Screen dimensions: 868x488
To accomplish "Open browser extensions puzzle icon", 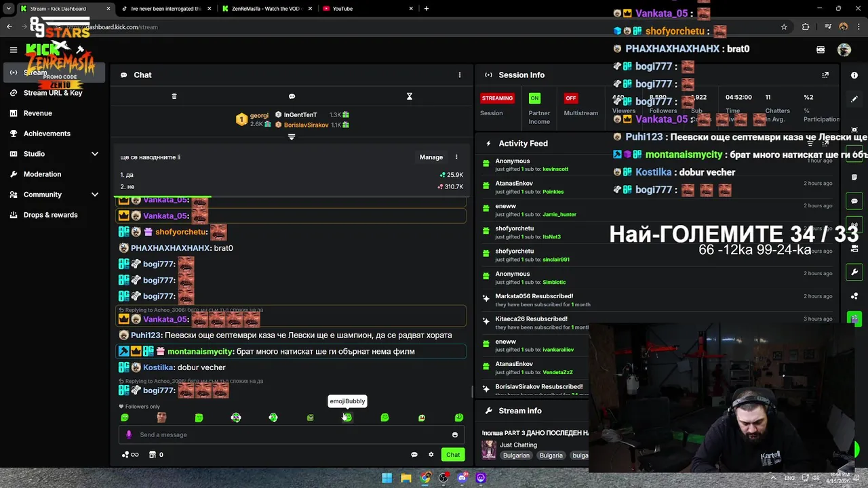I will tap(806, 27).
